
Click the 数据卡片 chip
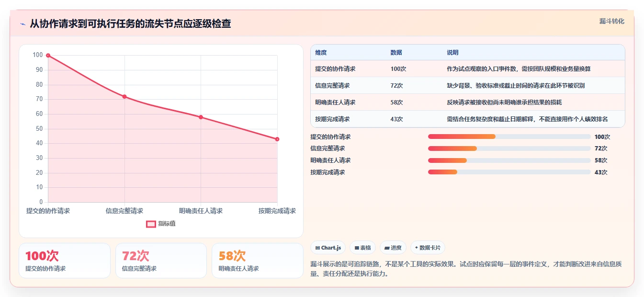tap(428, 248)
